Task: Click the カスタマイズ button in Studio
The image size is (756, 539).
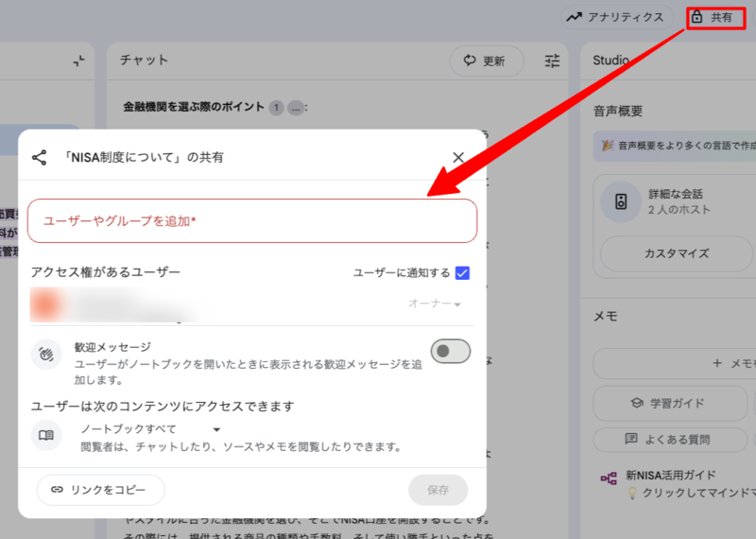Action: pos(677,253)
